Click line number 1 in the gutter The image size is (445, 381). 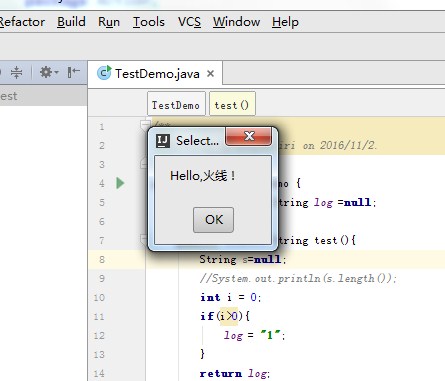pos(102,127)
